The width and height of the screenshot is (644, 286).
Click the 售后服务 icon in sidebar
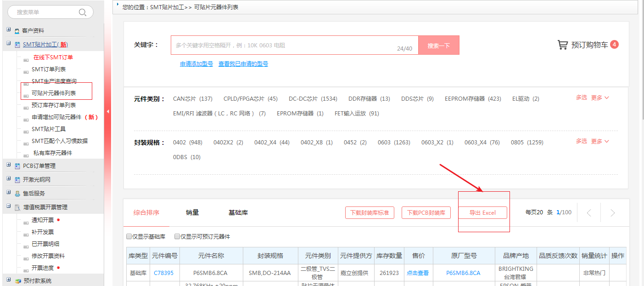[x=17, y=194]
